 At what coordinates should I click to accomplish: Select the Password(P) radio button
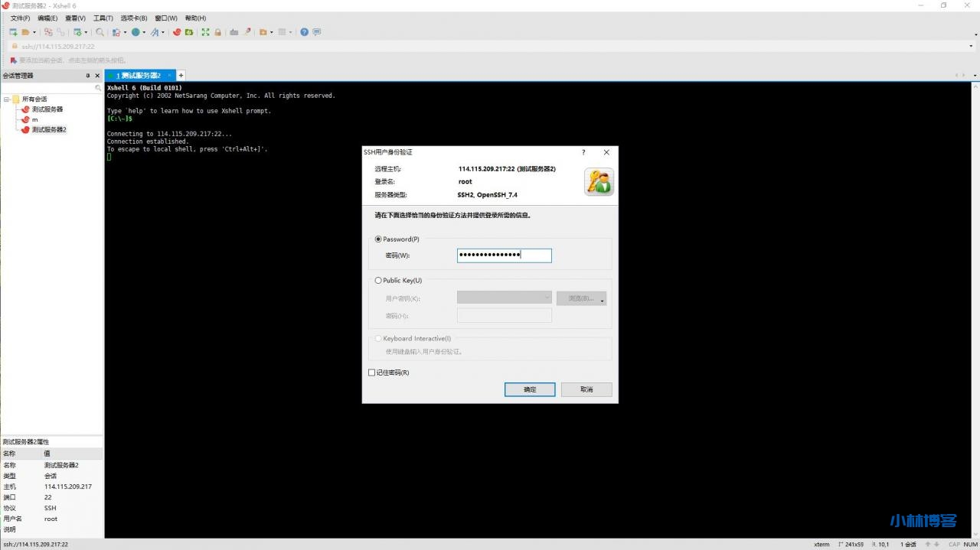[x=378, y=239]
